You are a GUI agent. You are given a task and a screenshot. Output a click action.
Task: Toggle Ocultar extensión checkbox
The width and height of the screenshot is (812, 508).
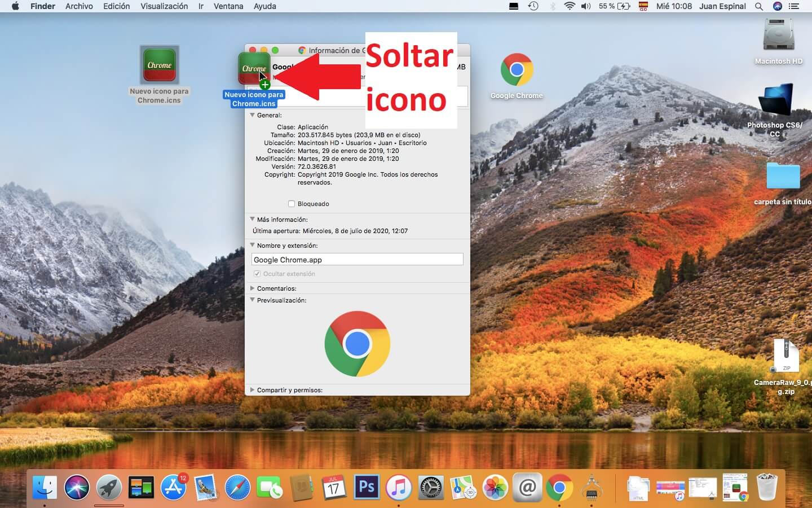[257, 274]
